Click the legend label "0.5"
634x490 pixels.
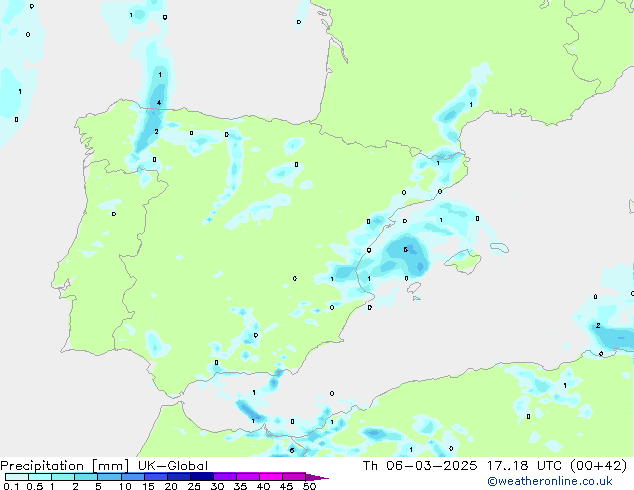coord(35,486)
